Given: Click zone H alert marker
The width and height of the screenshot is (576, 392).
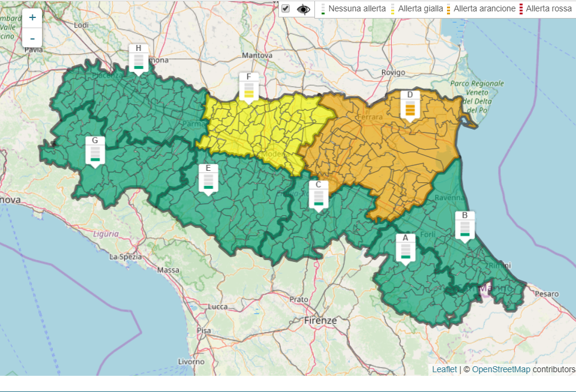Looking at the screenshot, I should pyautogui.click(x=139, y=59).
